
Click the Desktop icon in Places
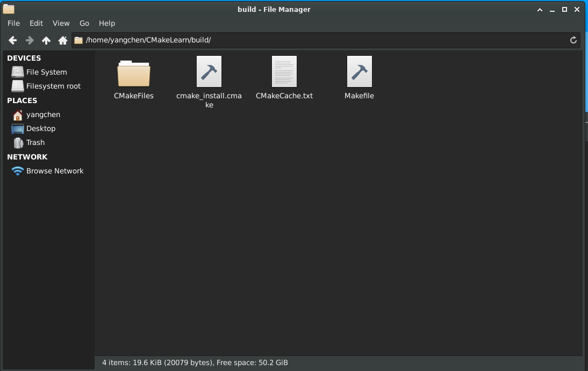[18, 128]
